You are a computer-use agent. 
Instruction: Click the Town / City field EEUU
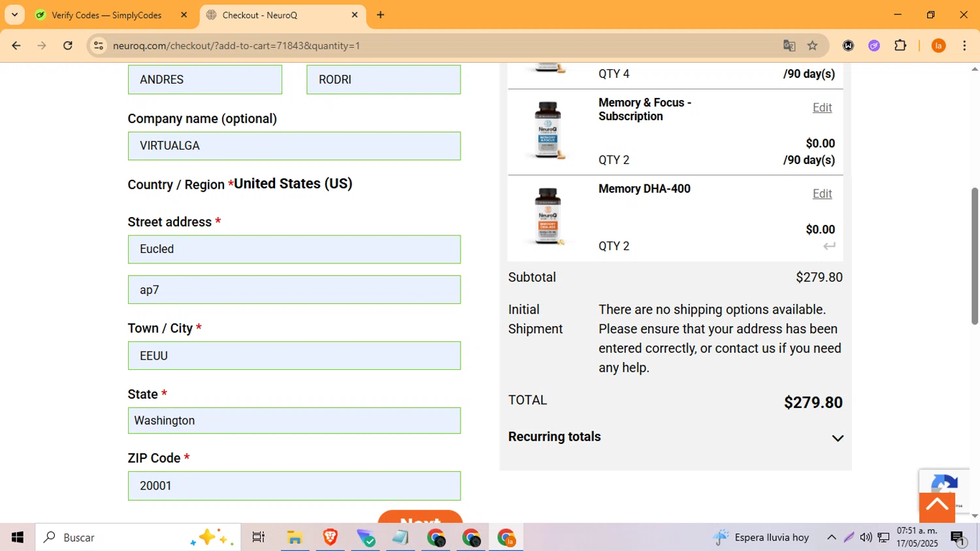pyautogui.click(x=294, y=356)
